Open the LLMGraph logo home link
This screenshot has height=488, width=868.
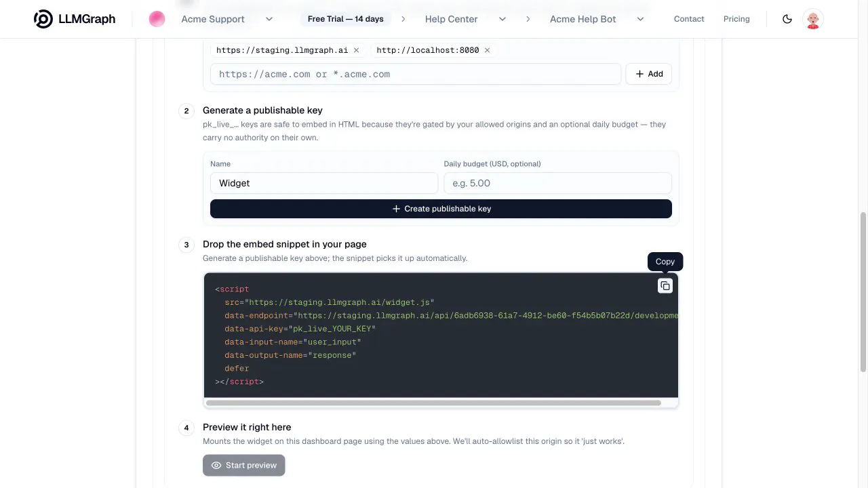(x=75, y=19)
